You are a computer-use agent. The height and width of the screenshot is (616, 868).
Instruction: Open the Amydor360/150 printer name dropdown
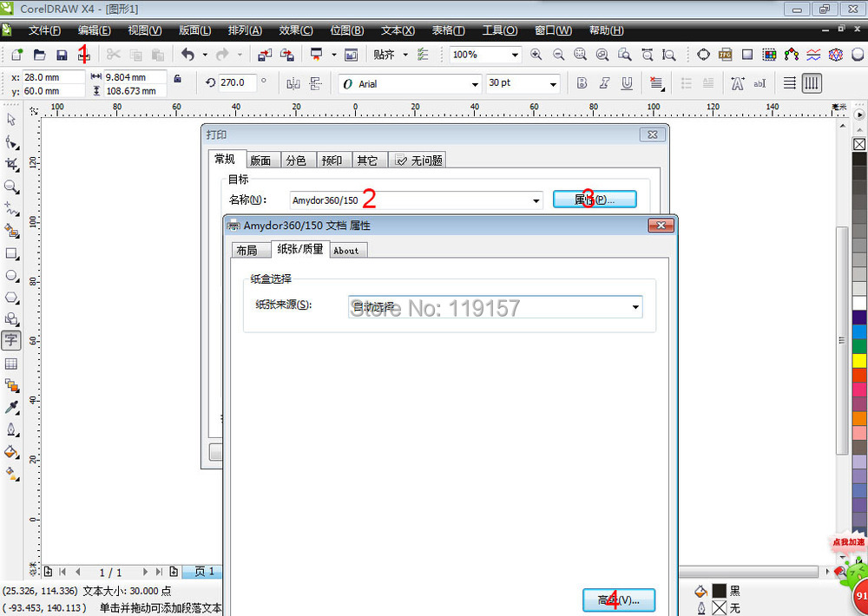(x=536, y=200)
